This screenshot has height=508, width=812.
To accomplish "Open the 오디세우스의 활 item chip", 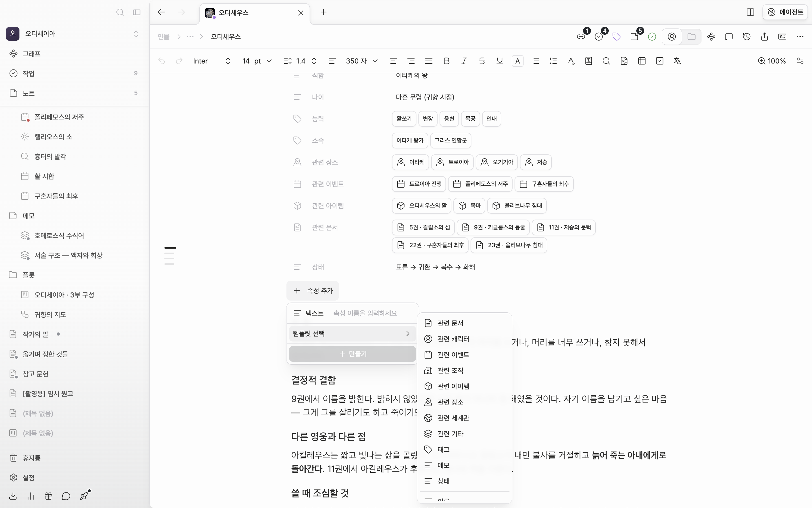I will pos(422,206).
